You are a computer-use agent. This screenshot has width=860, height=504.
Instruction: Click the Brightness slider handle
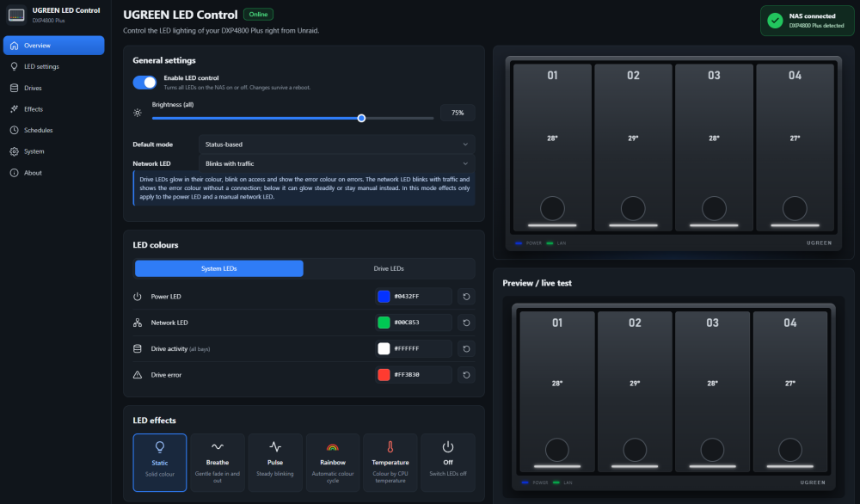click(x=361, y=119)
